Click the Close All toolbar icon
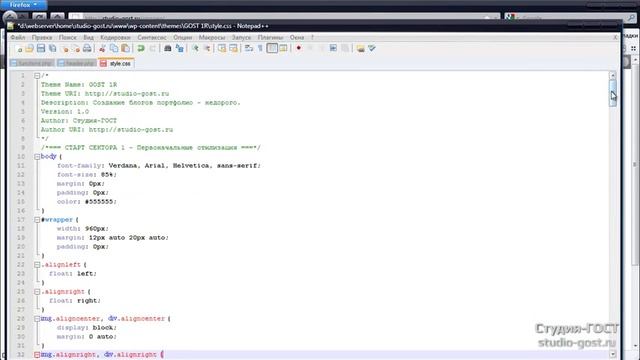 click(x=76, y=49)
